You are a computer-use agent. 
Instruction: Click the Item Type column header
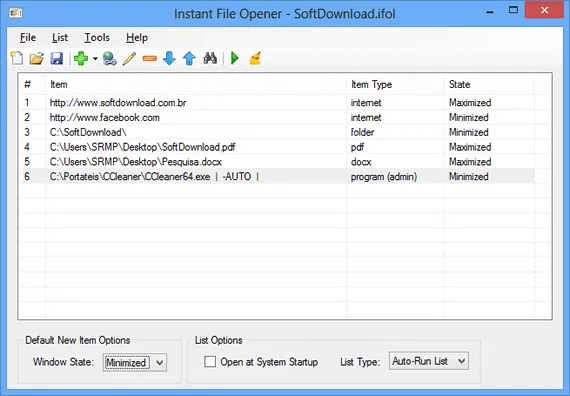tap(395, 84)
